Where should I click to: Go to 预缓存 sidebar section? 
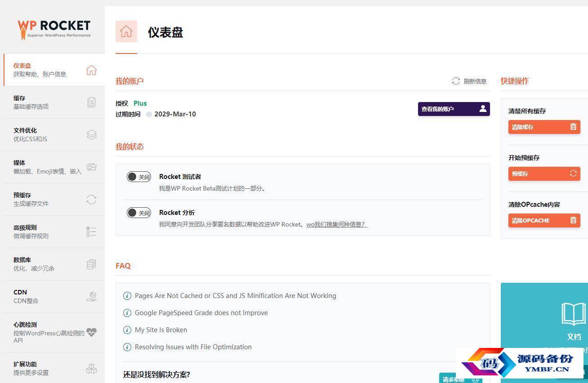(54, 199)
